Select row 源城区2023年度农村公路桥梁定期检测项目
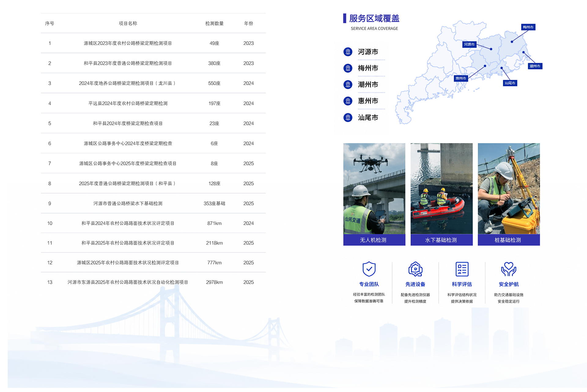This screenshot has height=392, width=587. tap(153, 43)
